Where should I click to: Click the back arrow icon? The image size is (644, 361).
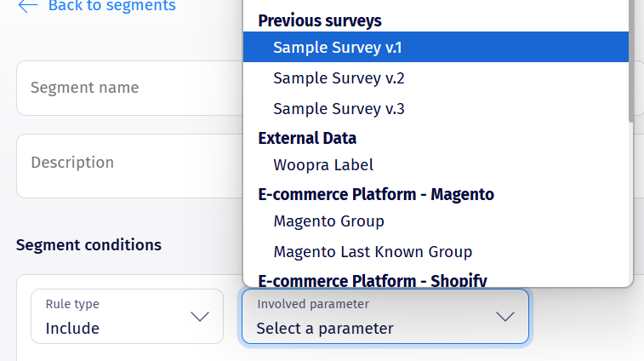[x=27, y=6]
